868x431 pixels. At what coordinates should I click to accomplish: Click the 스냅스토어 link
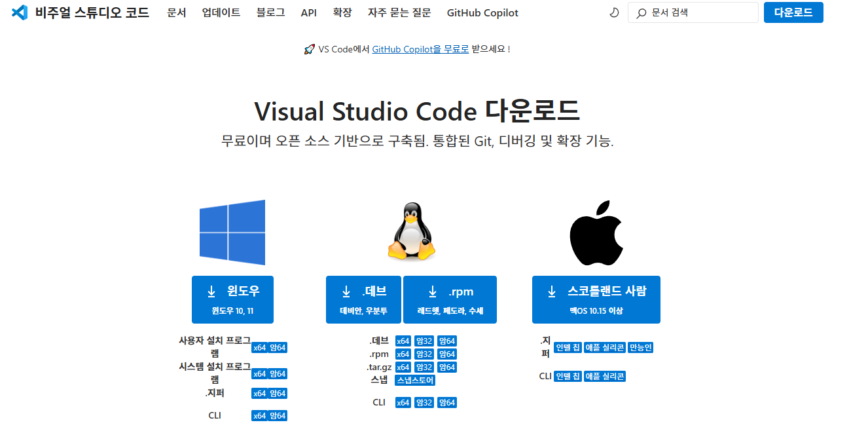click(416, 380)
